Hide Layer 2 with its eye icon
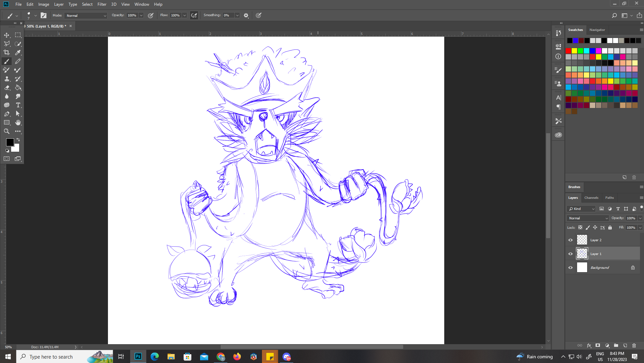This screenshot has height=363, width=644. [x=570, y=240]
